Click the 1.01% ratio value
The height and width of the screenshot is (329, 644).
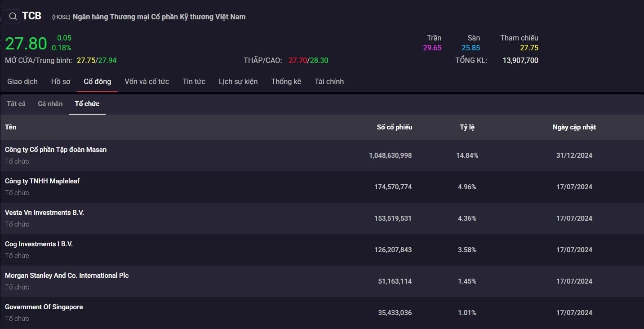(x=467, y=313)
